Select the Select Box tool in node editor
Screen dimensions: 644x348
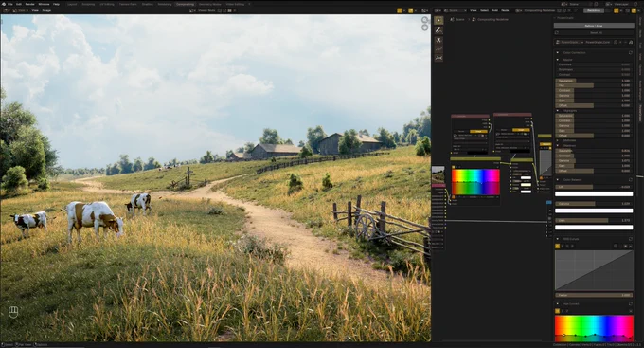pyautogui.click(x=438, y=21)
